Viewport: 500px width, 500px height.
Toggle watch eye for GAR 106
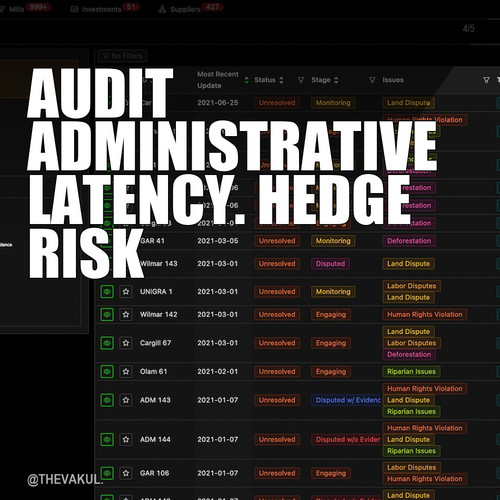107,473
